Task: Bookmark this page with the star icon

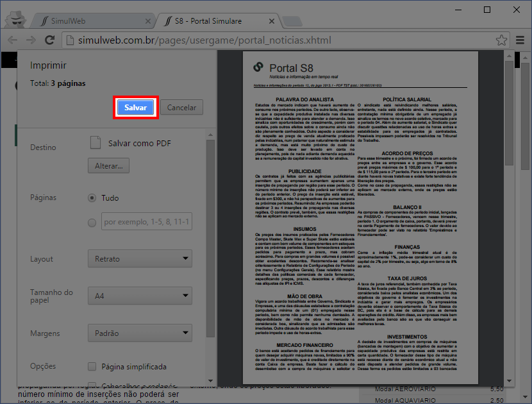Action: pos(501,40)
